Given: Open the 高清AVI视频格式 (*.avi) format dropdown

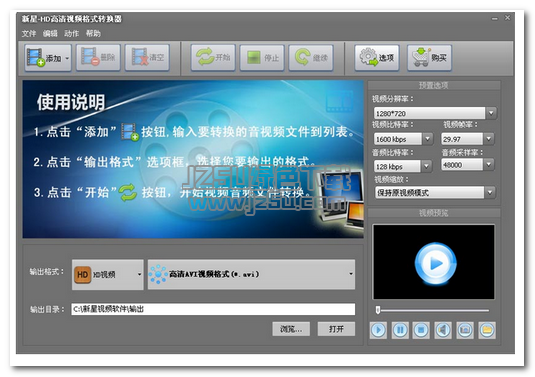Looking at the screenshot, I should click(251, 274).
